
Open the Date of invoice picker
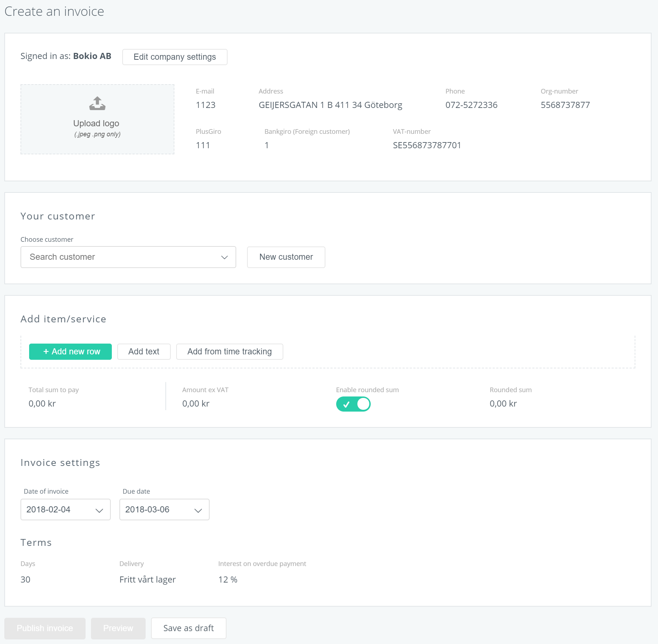point(65,509)
